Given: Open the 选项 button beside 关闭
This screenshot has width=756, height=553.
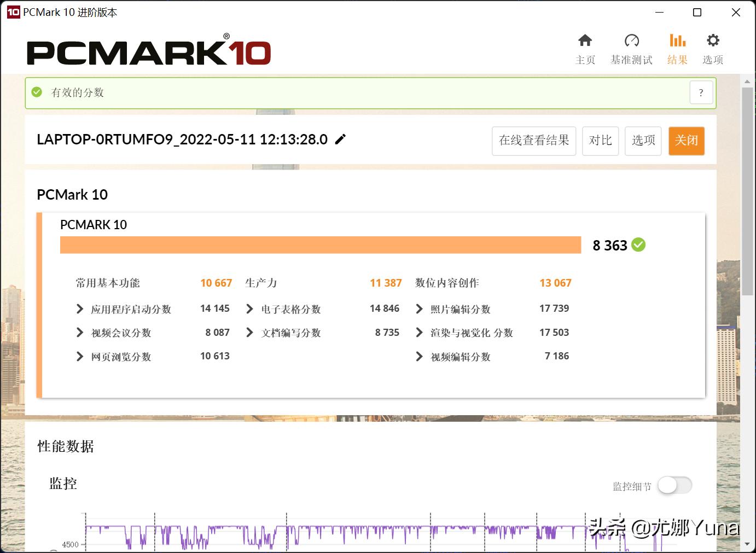Looking at the screenshot, I should tap(643, 141).
